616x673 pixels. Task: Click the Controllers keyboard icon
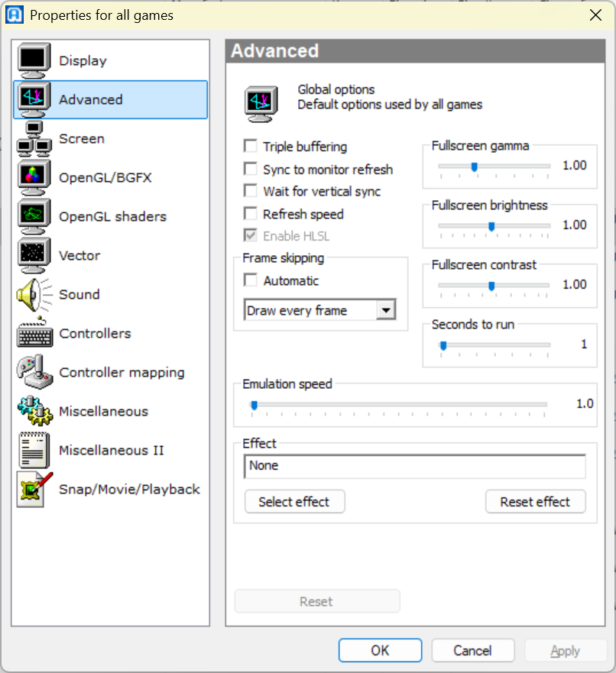tap(34, 334)
